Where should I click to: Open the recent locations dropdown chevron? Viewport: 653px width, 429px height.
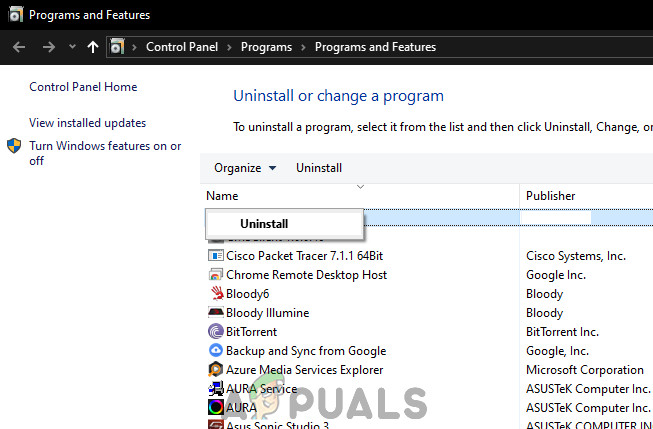(72, 47)
